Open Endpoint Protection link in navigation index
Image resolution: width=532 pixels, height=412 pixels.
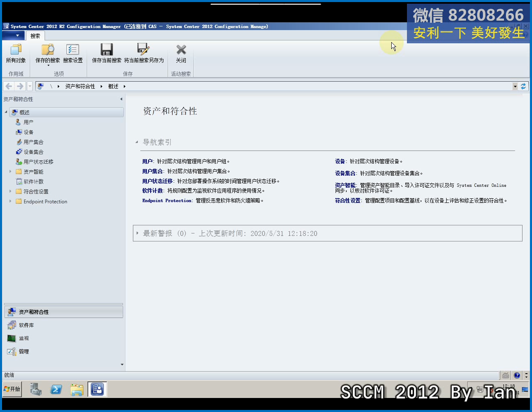click(x=167, y=200)
